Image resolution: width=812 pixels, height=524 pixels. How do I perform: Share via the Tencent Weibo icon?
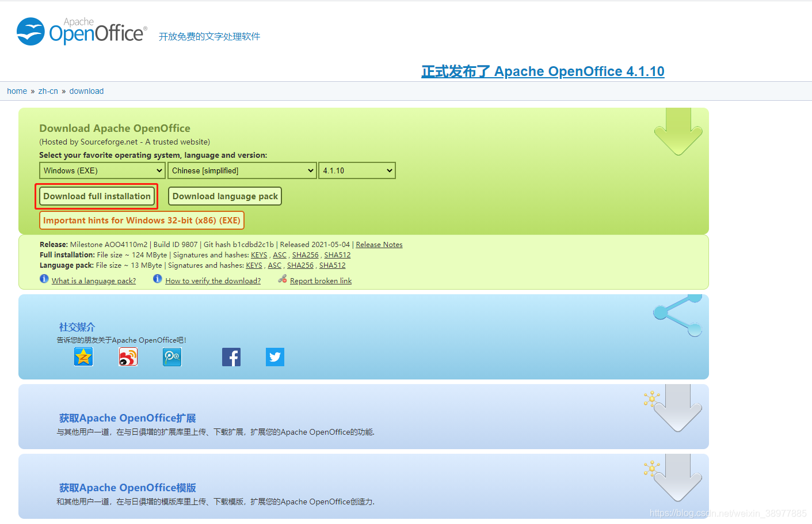pos(172,357)
